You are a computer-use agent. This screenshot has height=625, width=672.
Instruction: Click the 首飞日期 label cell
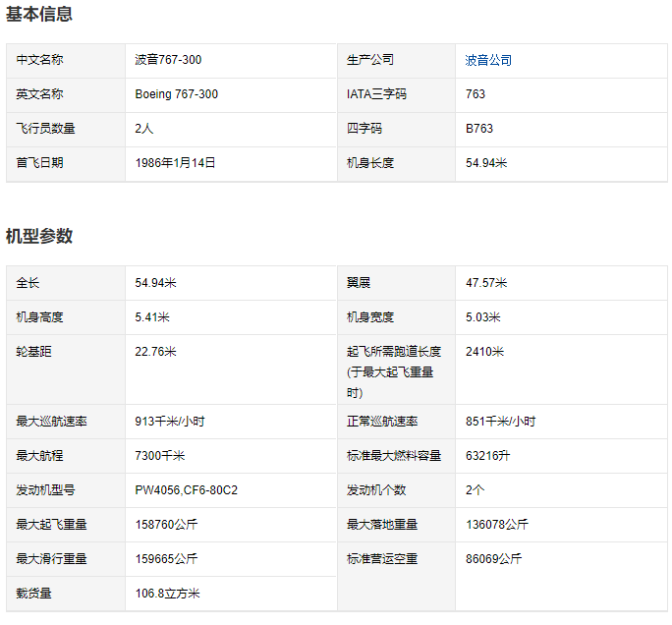(66, 164)
